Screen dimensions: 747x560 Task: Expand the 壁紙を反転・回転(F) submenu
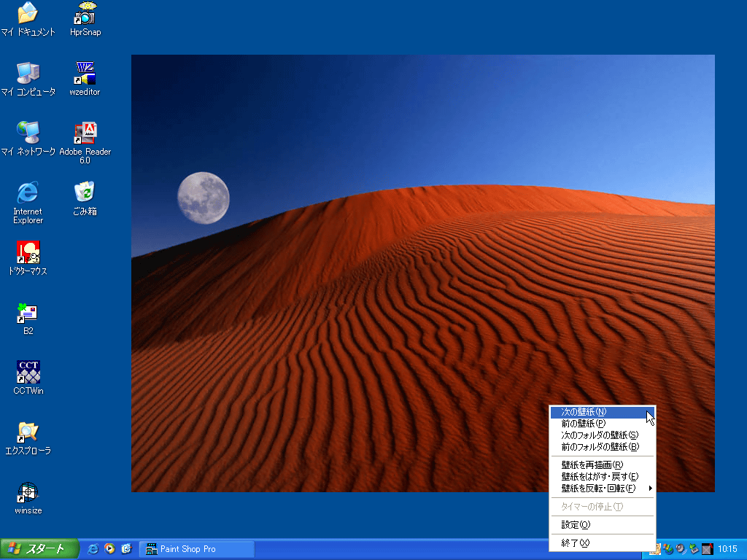(602, 488)
